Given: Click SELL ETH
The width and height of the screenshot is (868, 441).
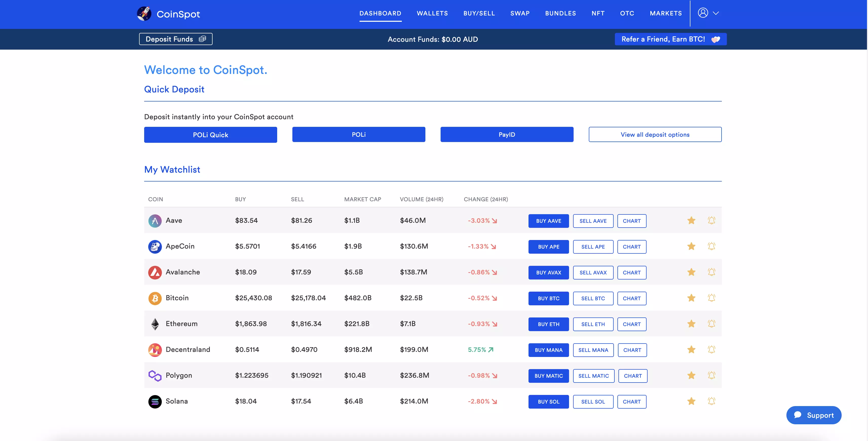Looking at the screenshot, I should click(x=593, y=324).
